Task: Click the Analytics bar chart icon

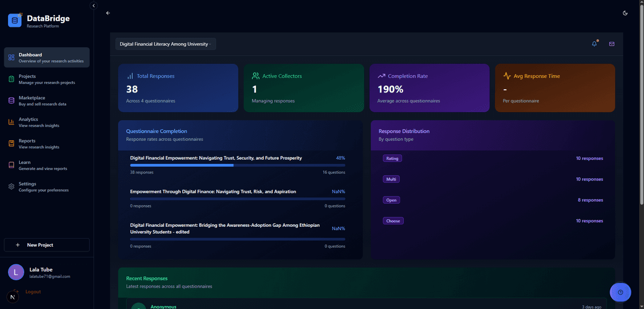Action: click(x=11, y=122)
